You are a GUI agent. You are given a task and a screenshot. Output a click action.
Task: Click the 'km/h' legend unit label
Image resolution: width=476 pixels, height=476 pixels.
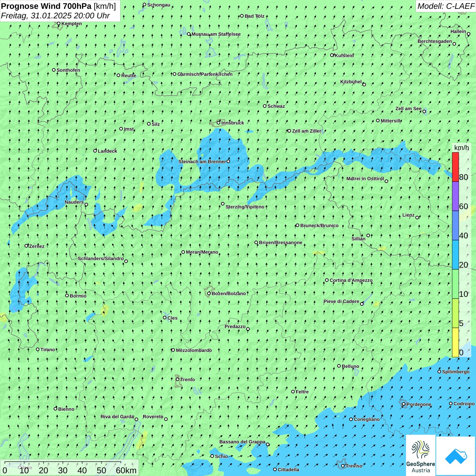pyautogui.click(x=461, y=148)
